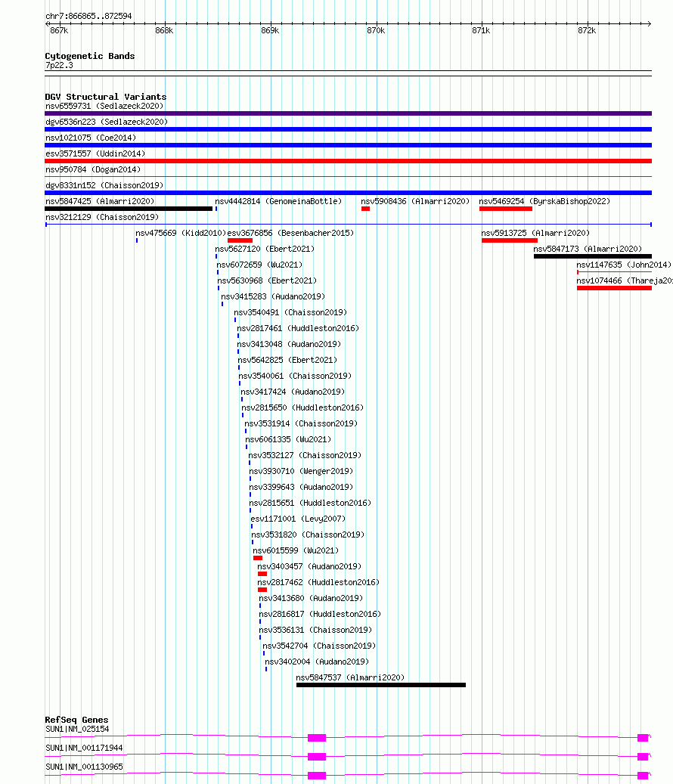Click the SUN1|NM_025154 middle exon block

[x=317, y=738]
